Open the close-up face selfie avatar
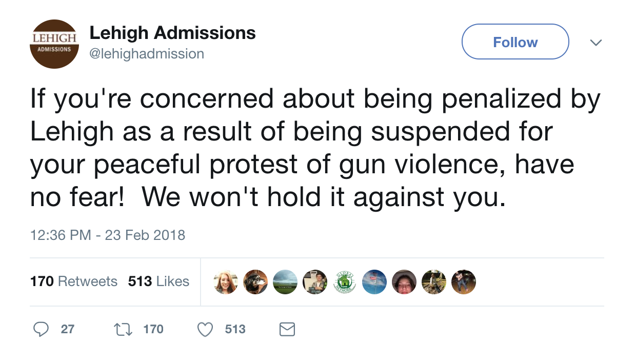The image size is (635, 364). coord(404,281)
